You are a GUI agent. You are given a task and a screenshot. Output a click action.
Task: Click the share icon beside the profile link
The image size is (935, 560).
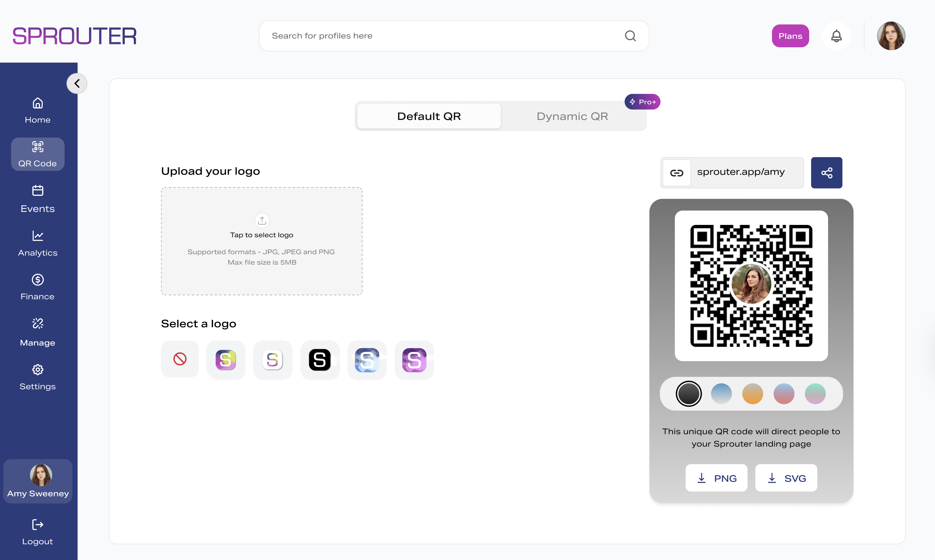826,172
